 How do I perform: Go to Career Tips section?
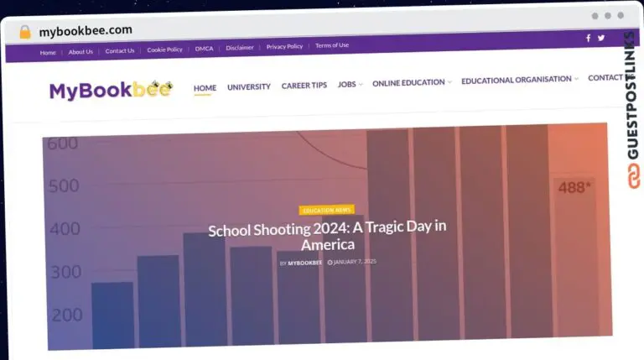pyautogui.click(x=304, y=86)
